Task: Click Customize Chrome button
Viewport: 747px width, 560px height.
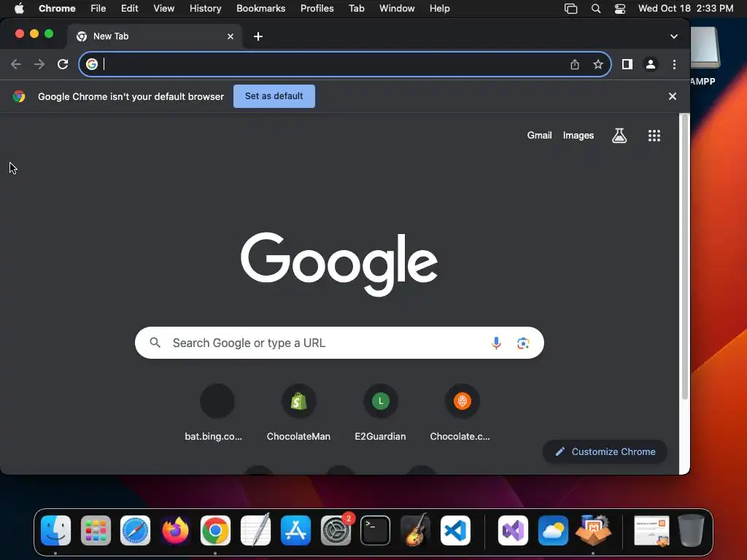Action: tap(605, 451)
